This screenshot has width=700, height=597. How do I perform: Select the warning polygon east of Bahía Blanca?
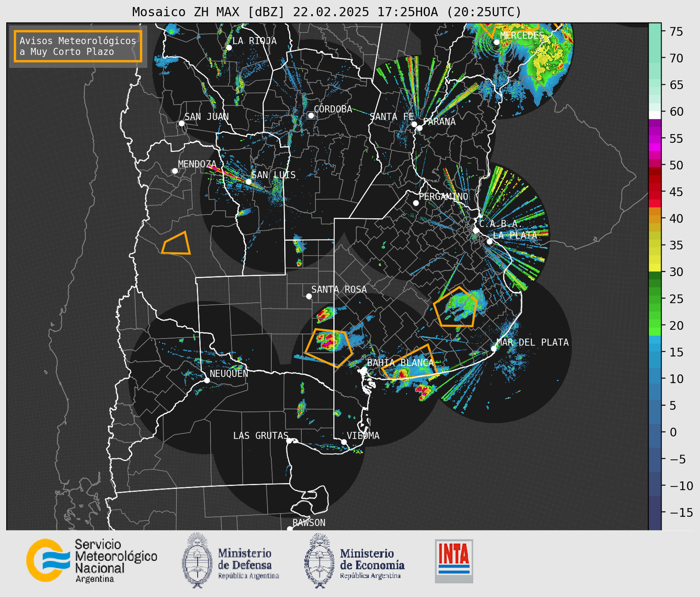[x=409, y=362]
